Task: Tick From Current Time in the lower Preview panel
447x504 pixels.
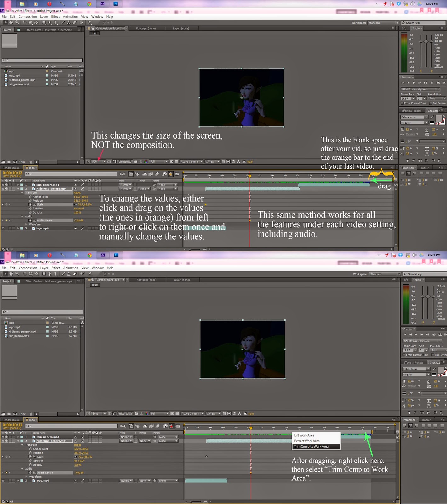Action: [404, 355]
